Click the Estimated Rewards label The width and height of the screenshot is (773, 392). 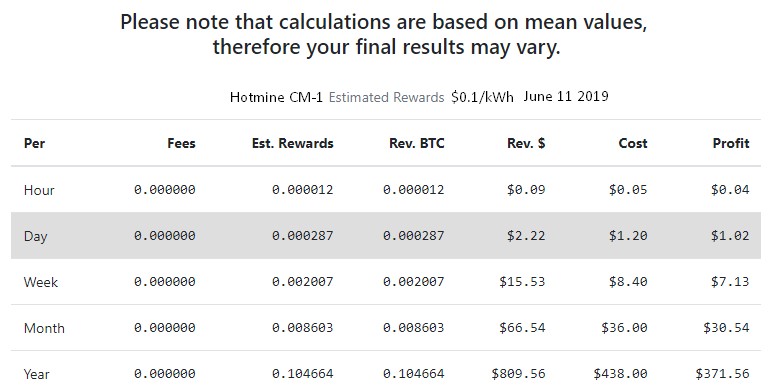point(386,97)
